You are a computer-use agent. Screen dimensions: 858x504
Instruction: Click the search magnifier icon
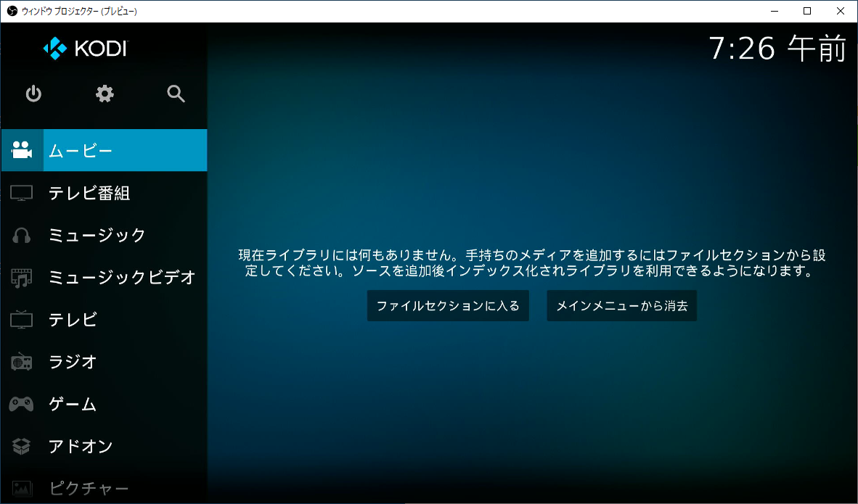coord(175,94)
